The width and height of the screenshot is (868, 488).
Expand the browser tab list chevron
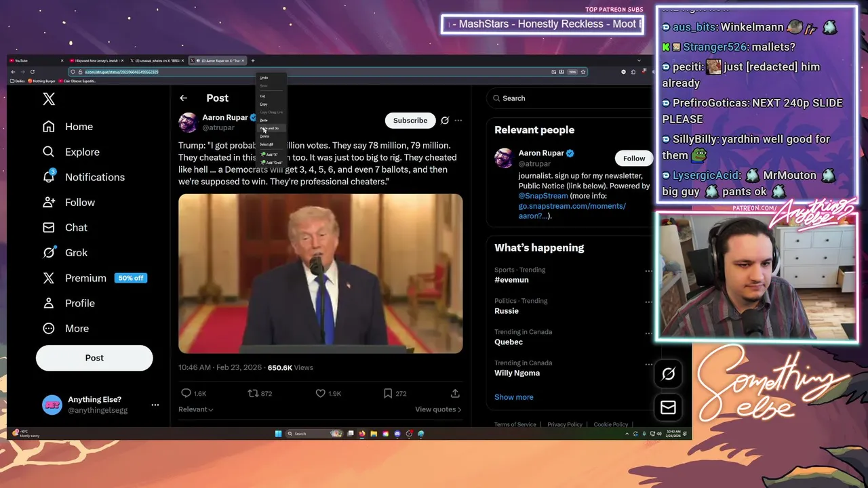[639, 60]
